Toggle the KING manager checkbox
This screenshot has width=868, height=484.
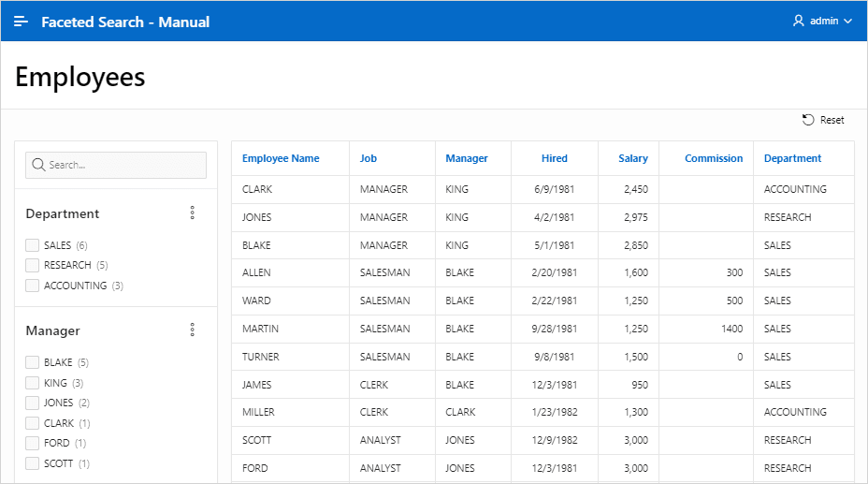32,383
